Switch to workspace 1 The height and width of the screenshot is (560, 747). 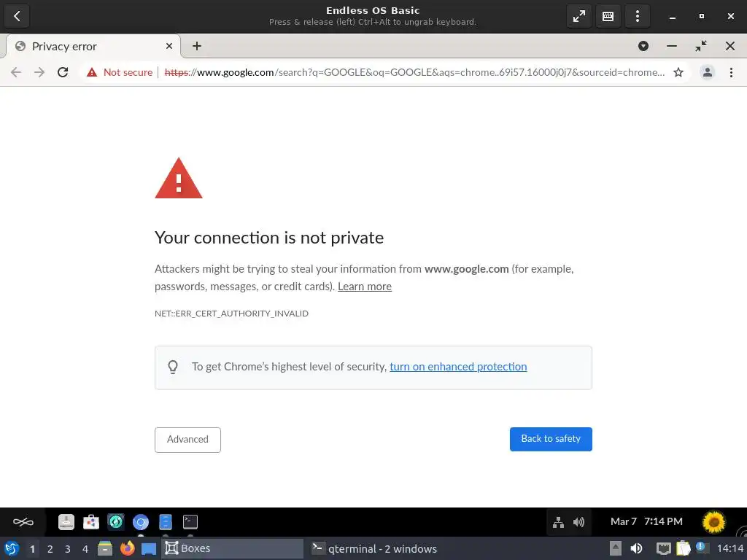pyautogui.click(x=32, y=549)
